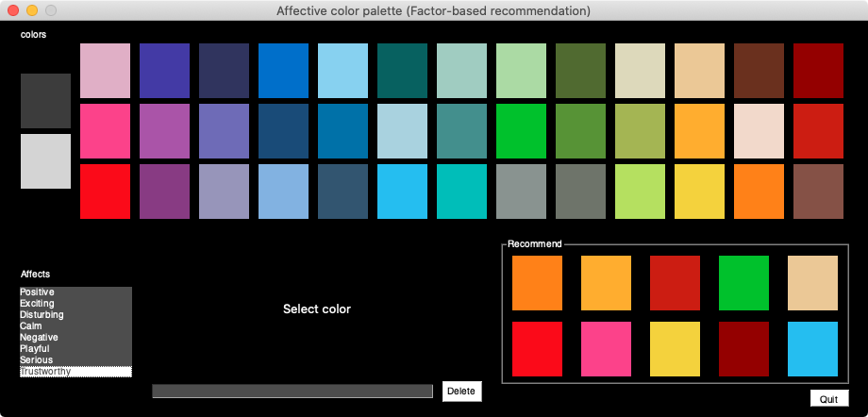
Task: Select the beige cream swatch in the palette
Action: coord(640,71)
